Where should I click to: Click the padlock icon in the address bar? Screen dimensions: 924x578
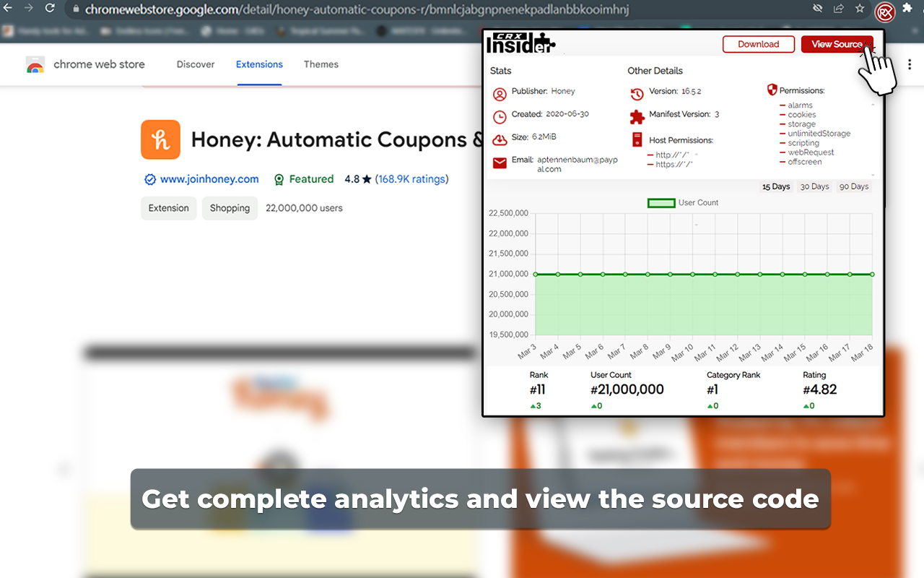click(x=76, y=9)
